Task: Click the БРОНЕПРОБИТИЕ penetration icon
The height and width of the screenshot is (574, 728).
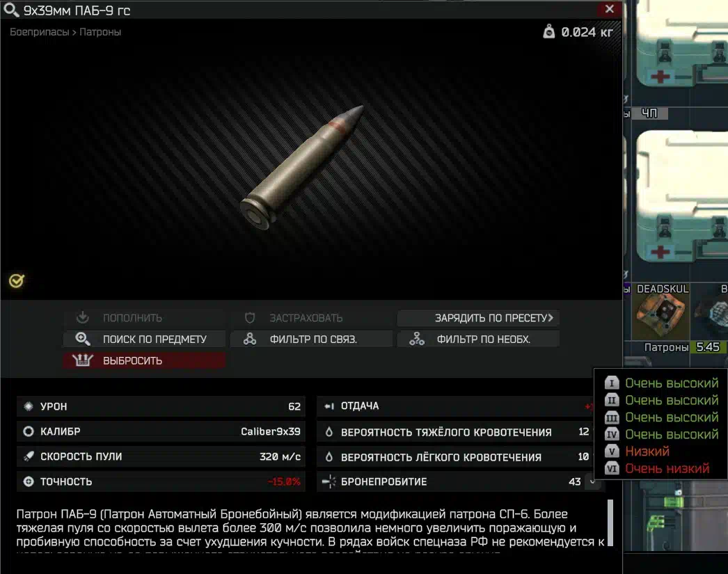Action: click(x=329, y=481)
